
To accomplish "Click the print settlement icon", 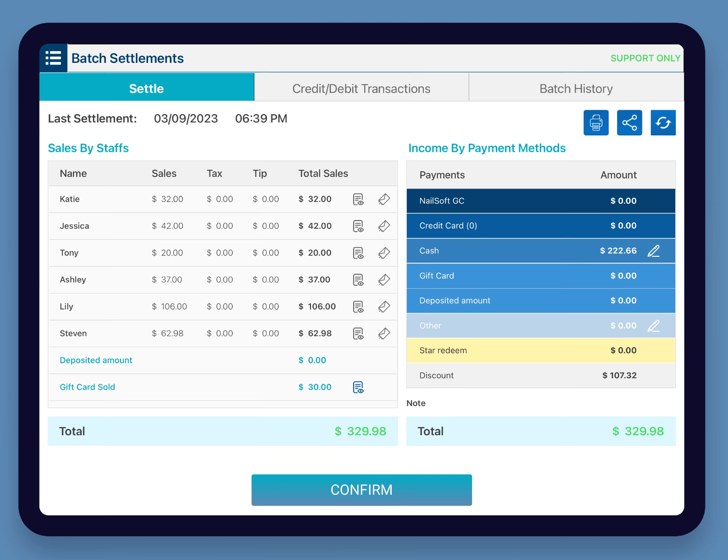I will point(596,123).
